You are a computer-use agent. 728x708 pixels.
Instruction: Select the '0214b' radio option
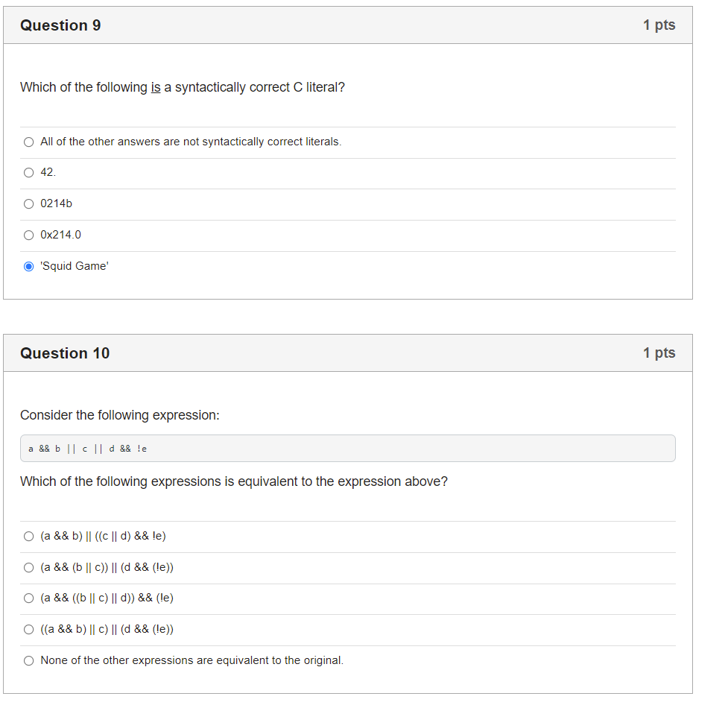pos(29,203)
